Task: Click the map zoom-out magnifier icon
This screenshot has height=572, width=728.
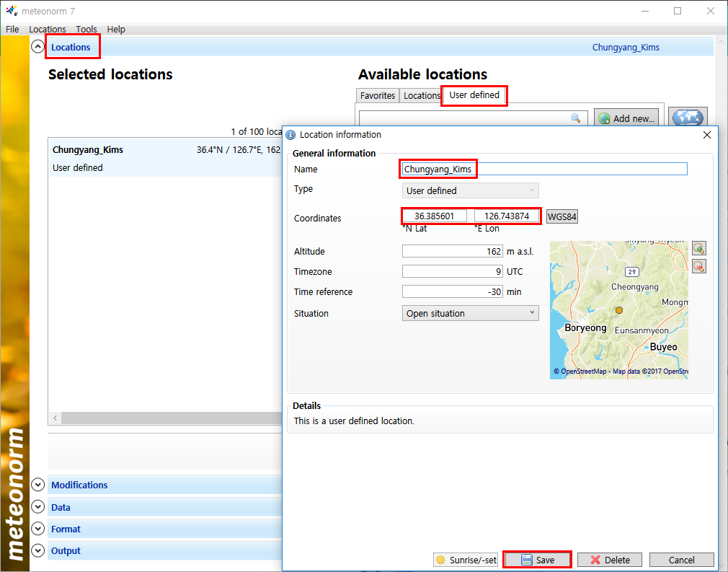Action: point(698,266)
